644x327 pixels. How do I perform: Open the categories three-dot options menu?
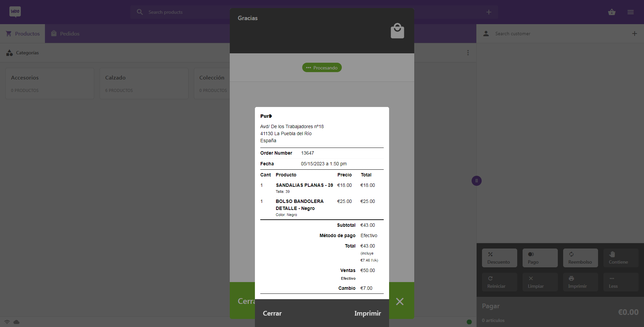tap(468, 53)
